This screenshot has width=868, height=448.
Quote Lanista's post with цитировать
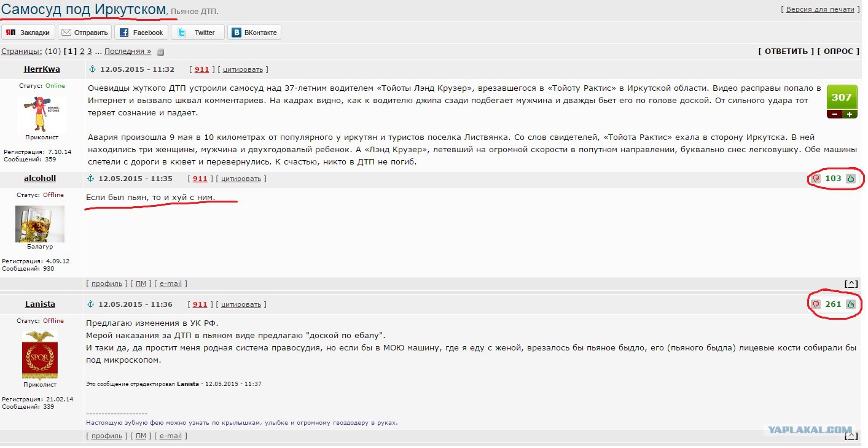(241, 304)
